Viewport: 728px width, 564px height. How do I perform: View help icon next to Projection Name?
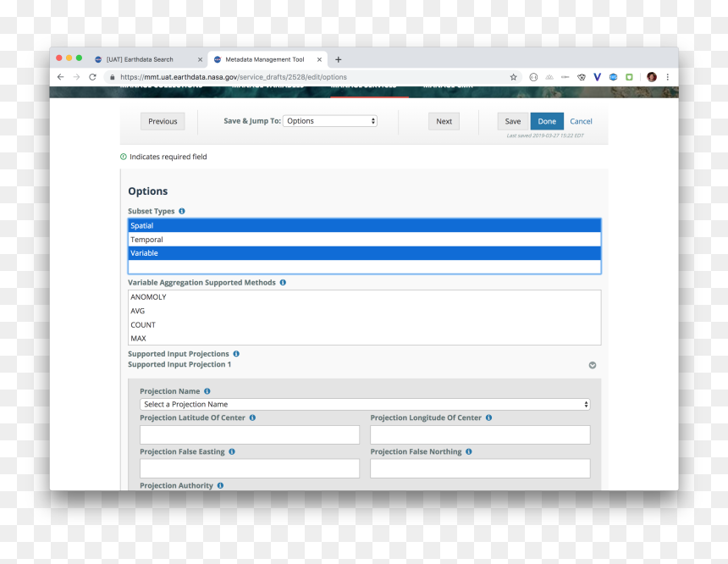tap(207, 391)
